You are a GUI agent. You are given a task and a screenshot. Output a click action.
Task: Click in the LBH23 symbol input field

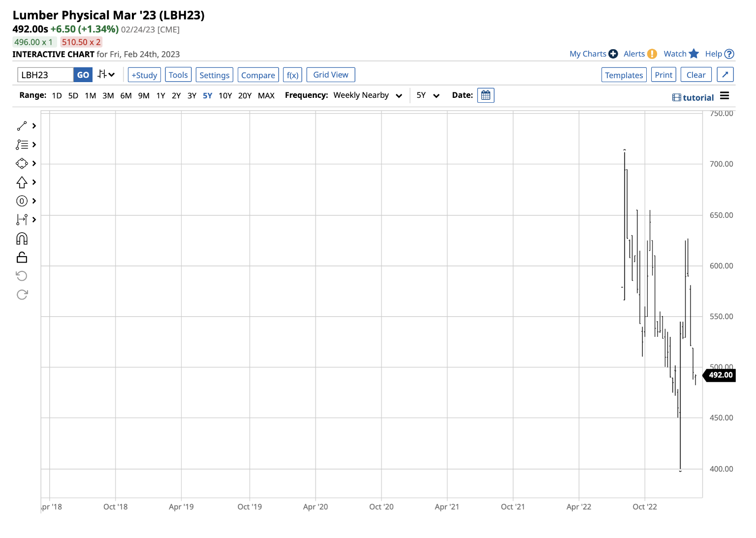(45, 75)
